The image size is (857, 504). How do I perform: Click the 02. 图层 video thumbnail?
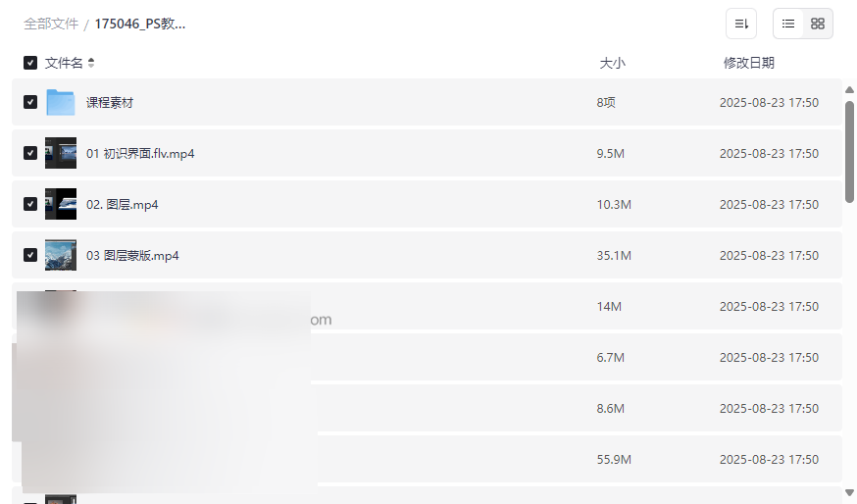tap(61, 205)
